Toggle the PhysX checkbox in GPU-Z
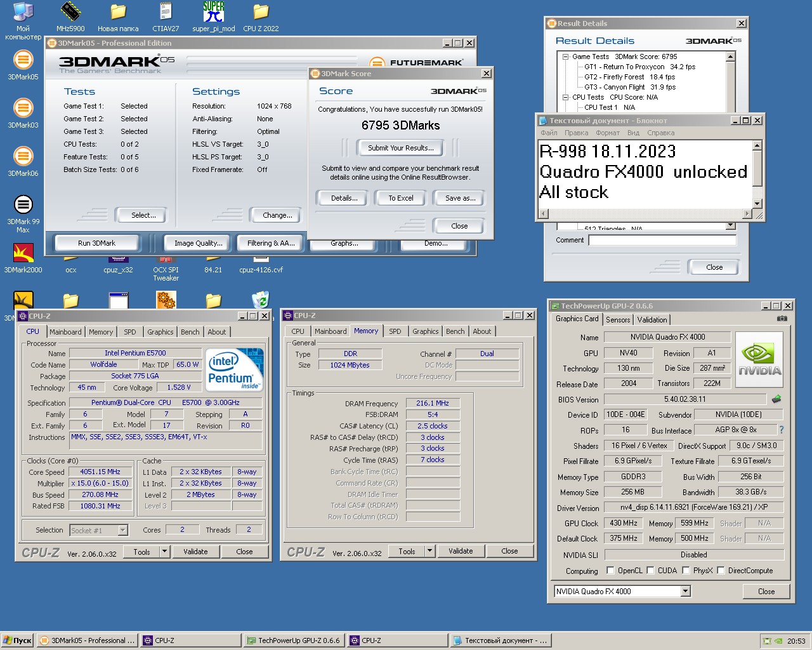812x650 pixels. tap(686, 571)
